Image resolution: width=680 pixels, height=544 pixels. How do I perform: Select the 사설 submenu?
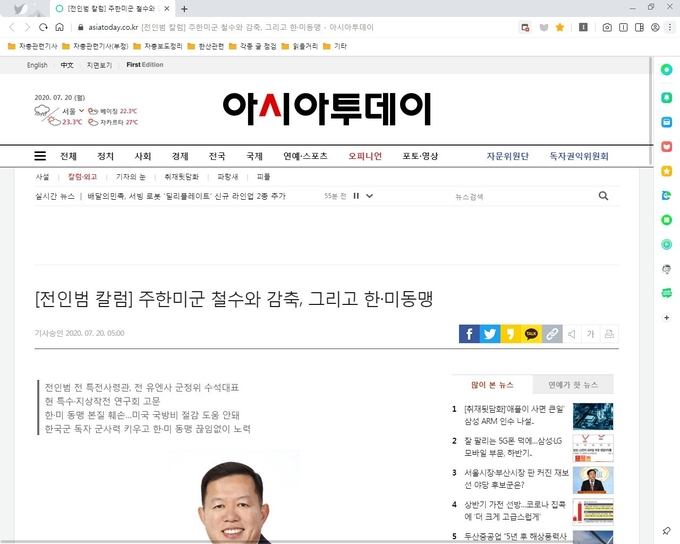pyautogui.click(x=42, y=177)
